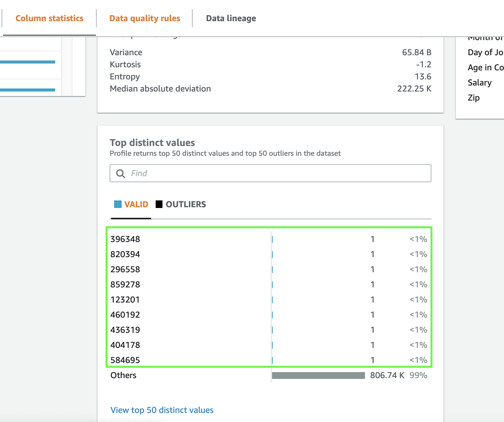Select the Salary column in the list

click(x=479, y=82)
